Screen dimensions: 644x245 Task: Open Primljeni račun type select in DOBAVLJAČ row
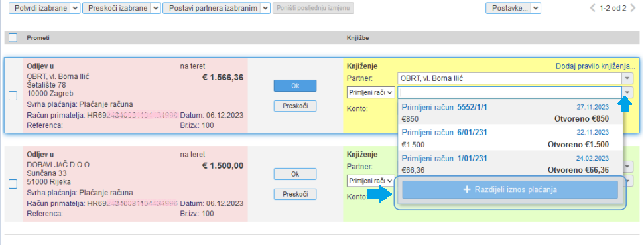click(x=371, y=181)
